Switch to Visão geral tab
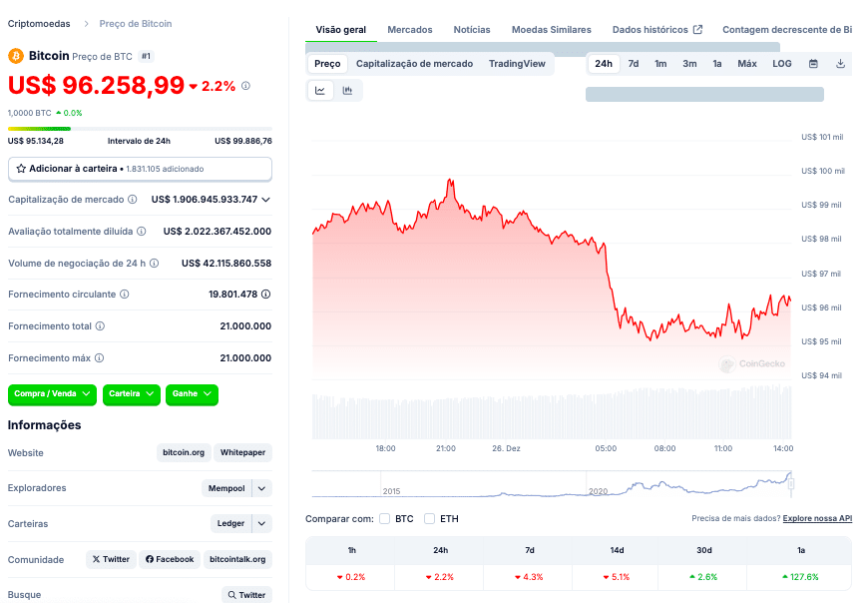Image resolution: width=868 pixels, height=603 pixels. click(341, 30)
